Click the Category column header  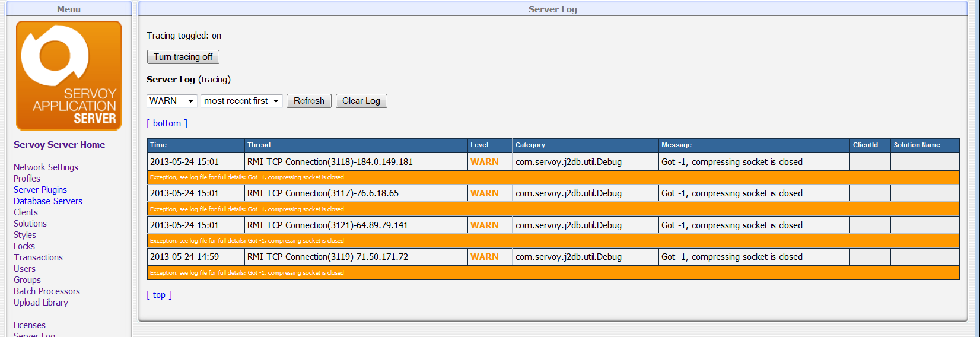click(586, 145)
